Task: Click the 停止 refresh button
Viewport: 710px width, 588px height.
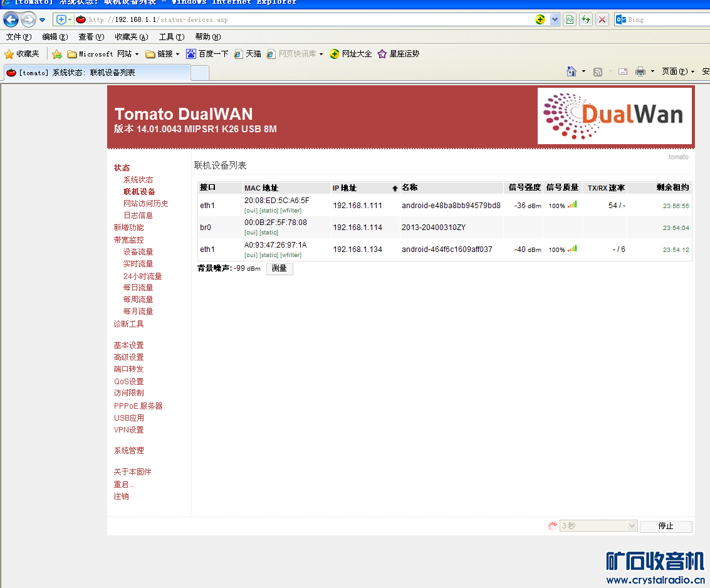Action: [666, 526]
